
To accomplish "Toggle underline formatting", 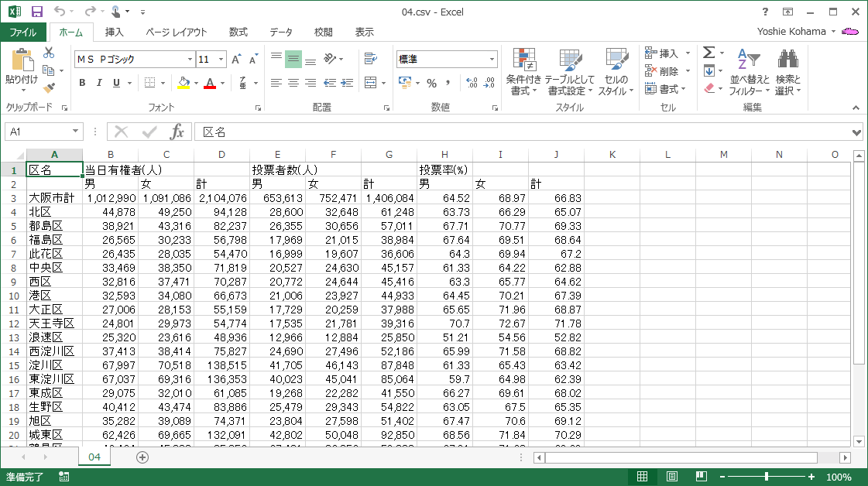I will [116, 83].
